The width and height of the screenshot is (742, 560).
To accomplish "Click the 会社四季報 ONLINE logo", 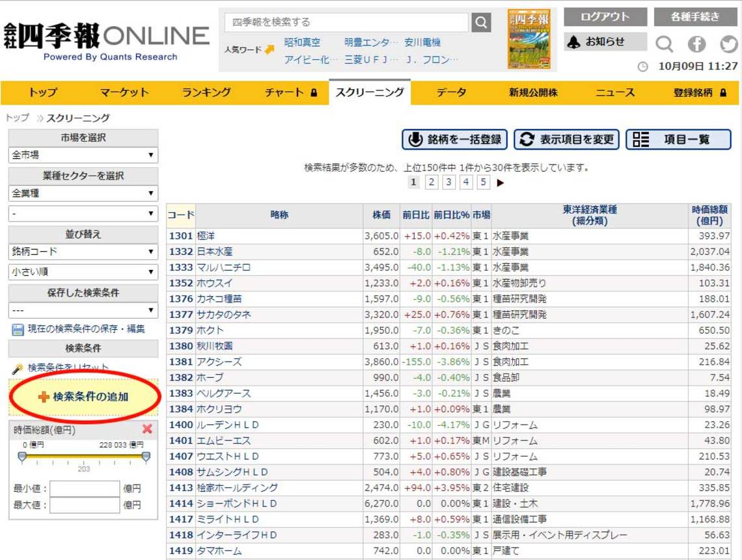I will pyautogui.click(x=107, y=42).
